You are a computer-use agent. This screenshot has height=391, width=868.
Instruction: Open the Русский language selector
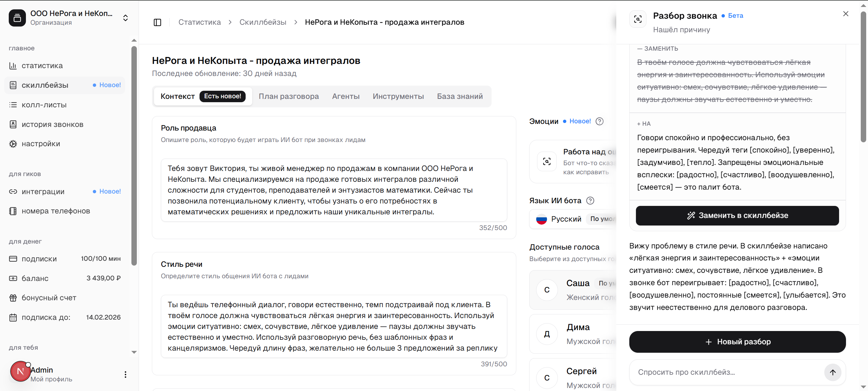(573, 219)
